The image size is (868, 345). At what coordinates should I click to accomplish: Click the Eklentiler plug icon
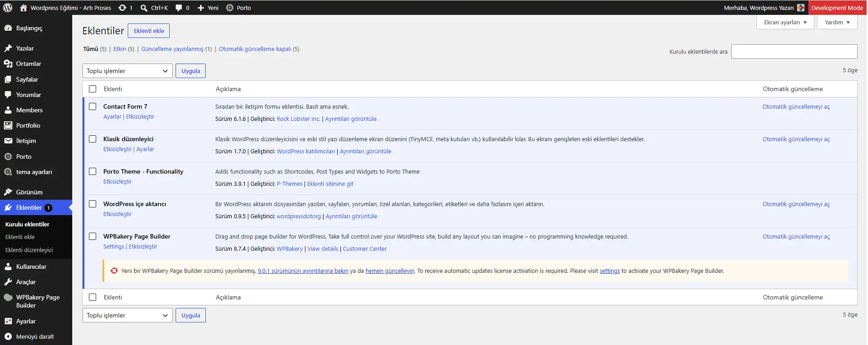8,207
